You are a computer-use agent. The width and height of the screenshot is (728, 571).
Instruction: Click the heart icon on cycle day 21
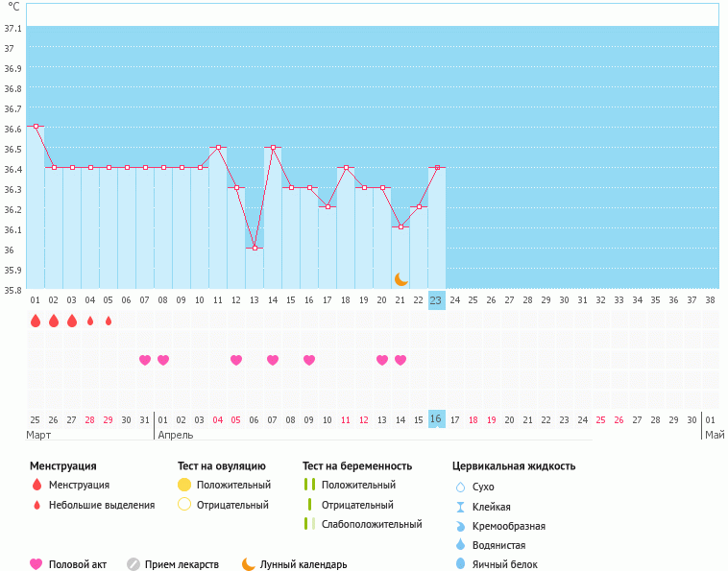click(400, 360)
